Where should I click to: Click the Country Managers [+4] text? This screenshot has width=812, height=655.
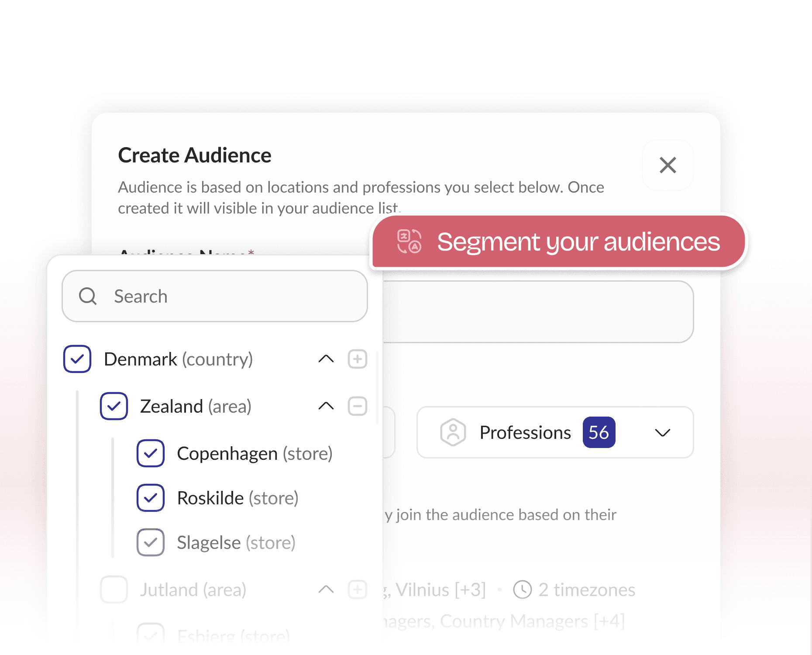pos(532,621)
